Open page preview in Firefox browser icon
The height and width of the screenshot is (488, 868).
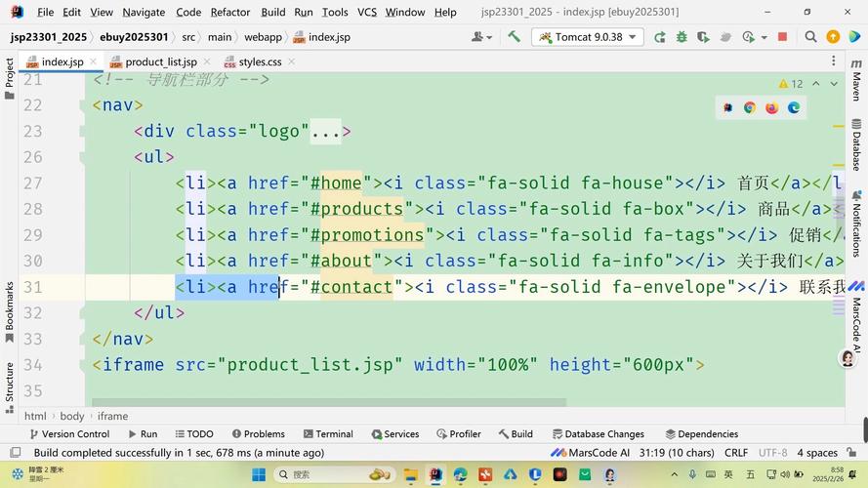point(771,108)
